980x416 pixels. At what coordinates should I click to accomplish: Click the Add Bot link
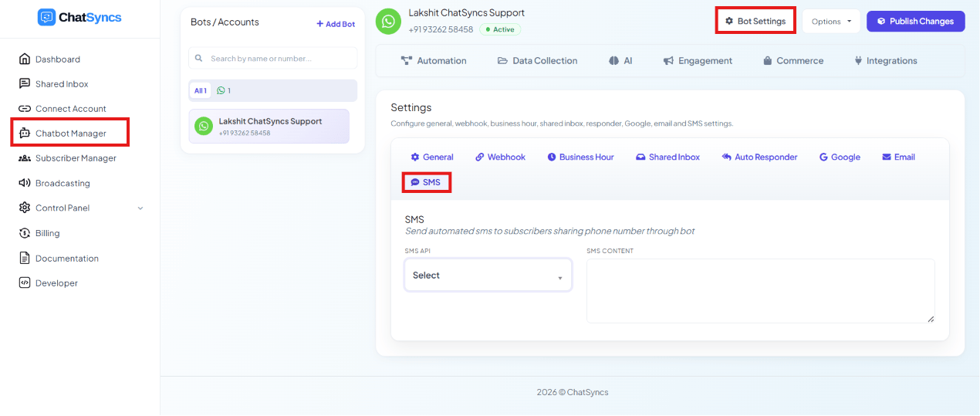336,24
